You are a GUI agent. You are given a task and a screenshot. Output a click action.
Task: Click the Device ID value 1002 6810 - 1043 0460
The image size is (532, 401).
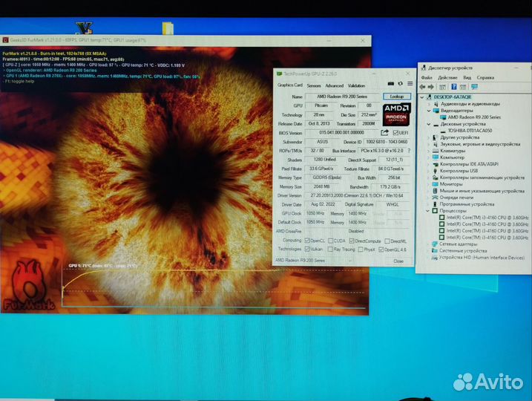click(387, 142)
